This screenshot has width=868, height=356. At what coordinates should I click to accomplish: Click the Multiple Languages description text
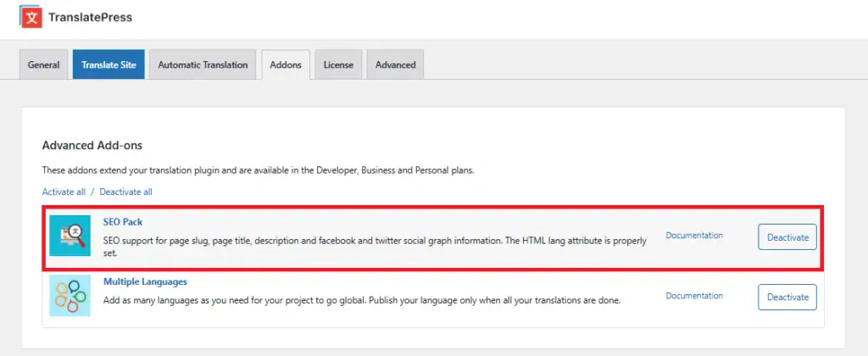click(362, 301)
